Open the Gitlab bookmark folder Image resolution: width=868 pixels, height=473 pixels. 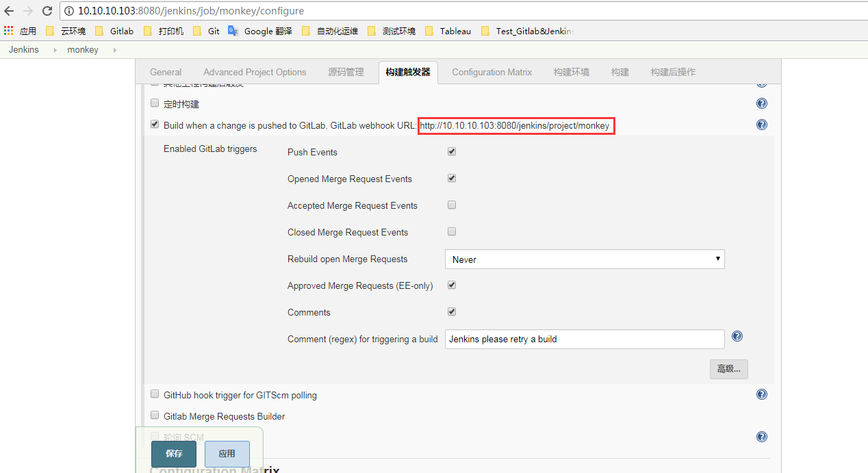coord(114,31)
